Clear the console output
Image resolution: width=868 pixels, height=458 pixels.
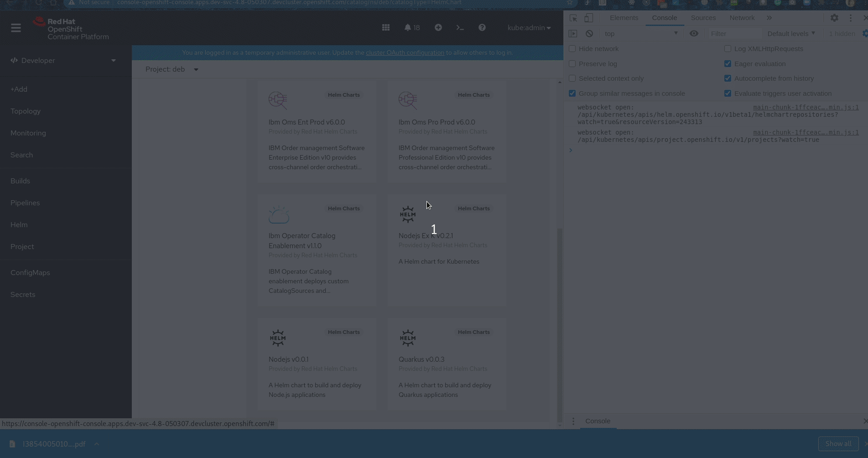(589, 34)
